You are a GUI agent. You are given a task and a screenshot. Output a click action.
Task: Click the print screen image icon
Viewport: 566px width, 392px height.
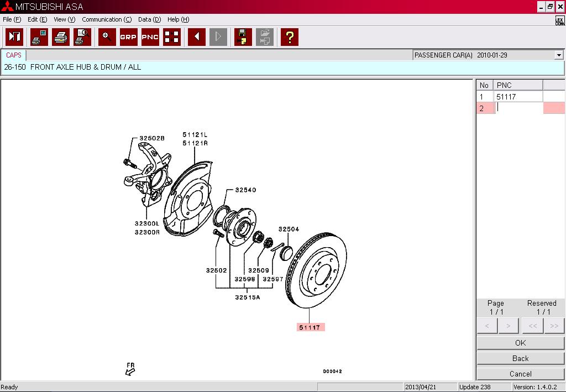click(39, 37)
